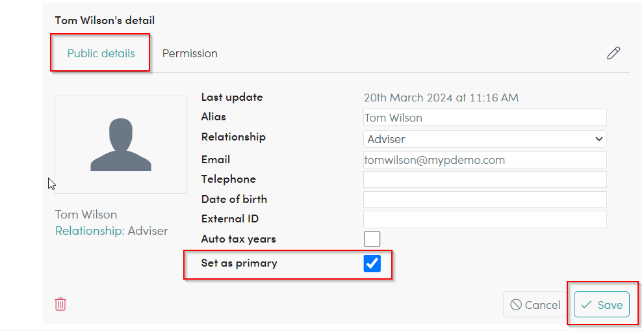Focus the empty Telephone field

[x=485, y=179]
